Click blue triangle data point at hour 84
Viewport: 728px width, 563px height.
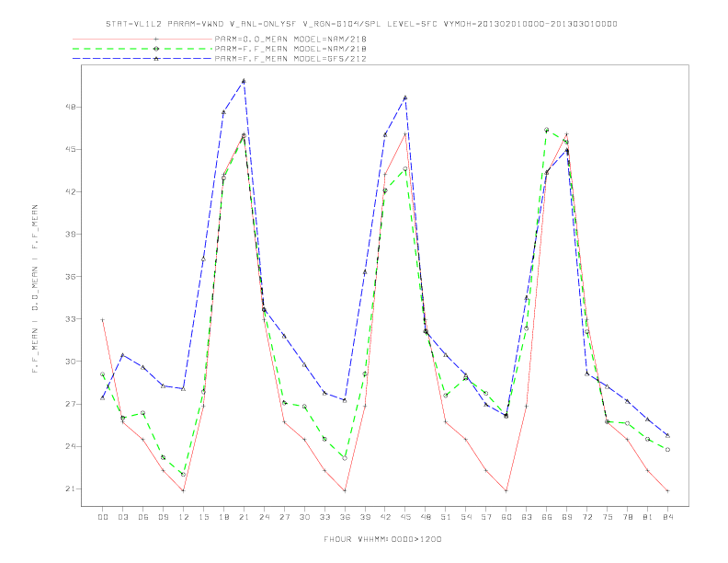[667, 435]
